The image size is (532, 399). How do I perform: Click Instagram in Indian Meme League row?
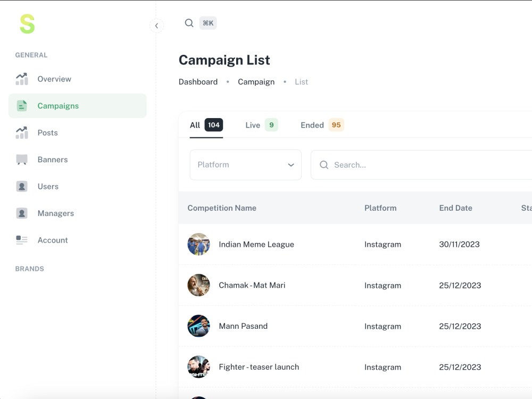pyautogui.click(x=383, y=245)
